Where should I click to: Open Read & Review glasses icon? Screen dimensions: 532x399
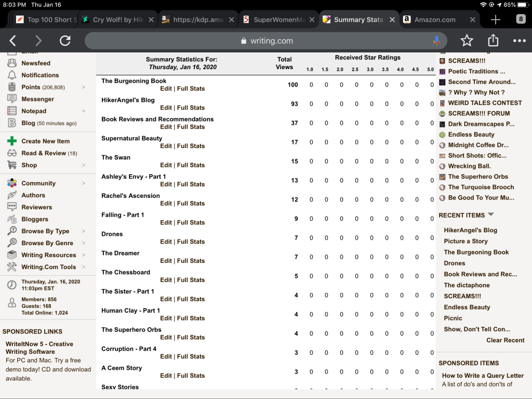click(x=12, y=153)
